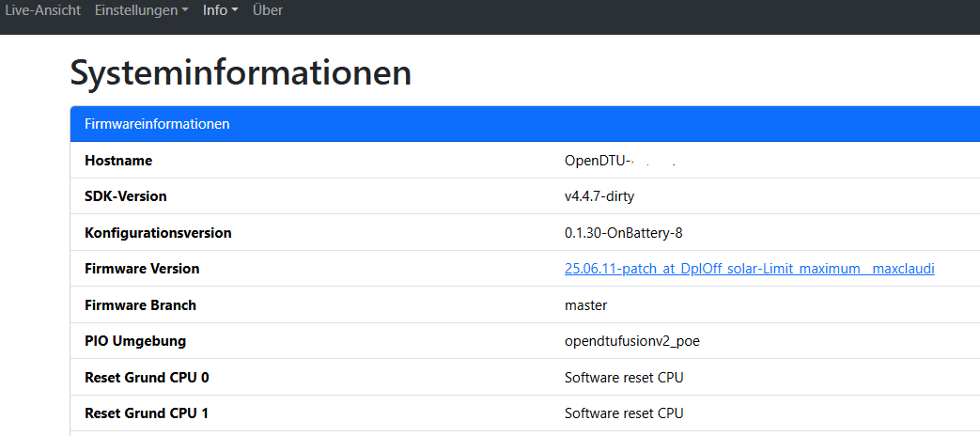The image size is (980, 436).
Task: Expand the Info dropdown menu
Action: coord(220,10)
